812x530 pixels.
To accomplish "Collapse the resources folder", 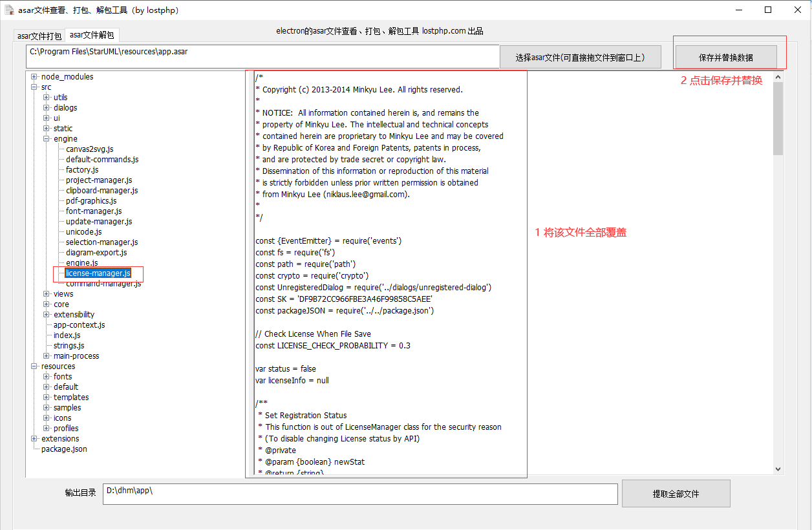I will pyautogui.click(x=34, y=366).
